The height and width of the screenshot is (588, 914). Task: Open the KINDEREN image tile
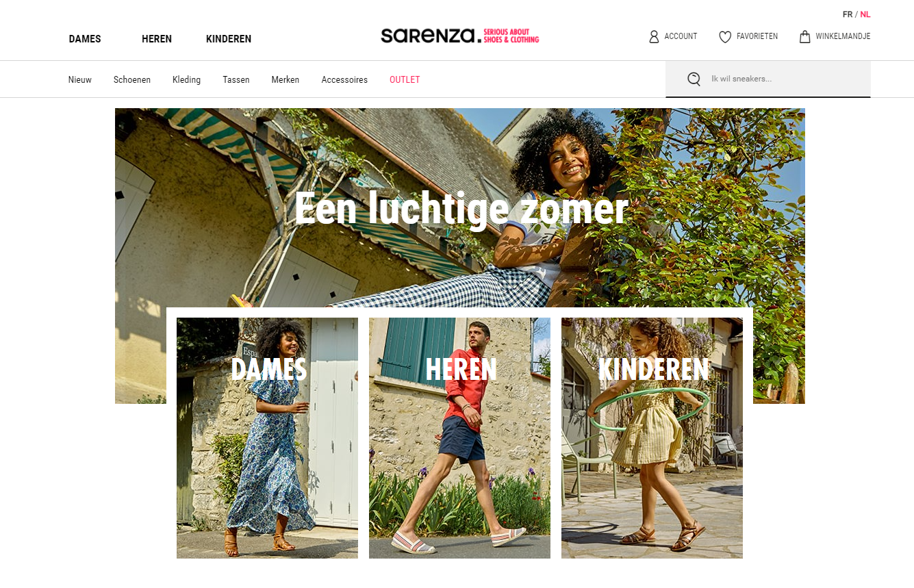coord(652,438)
